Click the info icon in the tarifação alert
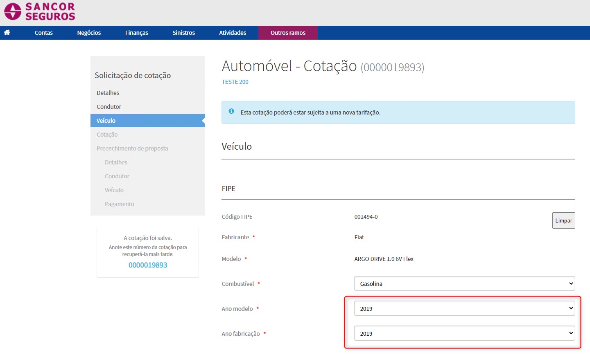 point(231,111)
